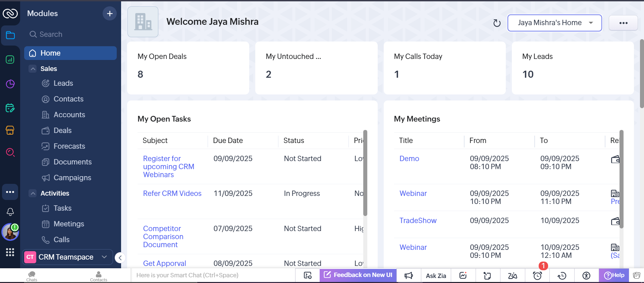Open the magnifier-search icon in left rail
This screenshot has height=283, width=644.
(10, 152)
